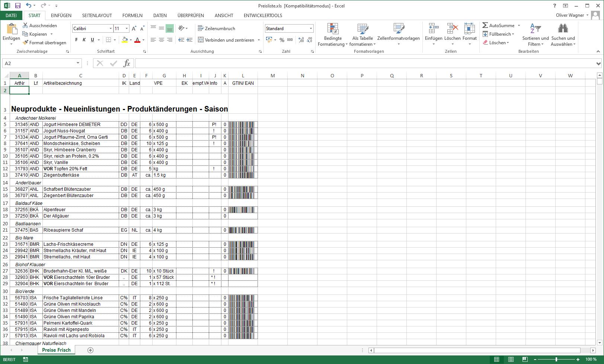Expand Verbinden und zentrieren options
Image resolution: width=604 pixels, height=364 pixels.
pyautogui.click(x=259, y=40)
